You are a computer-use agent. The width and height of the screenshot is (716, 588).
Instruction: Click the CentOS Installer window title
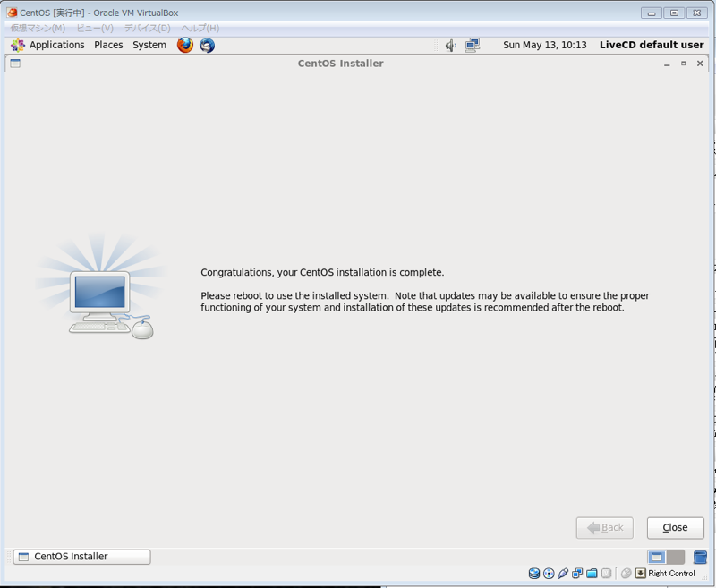341,64
